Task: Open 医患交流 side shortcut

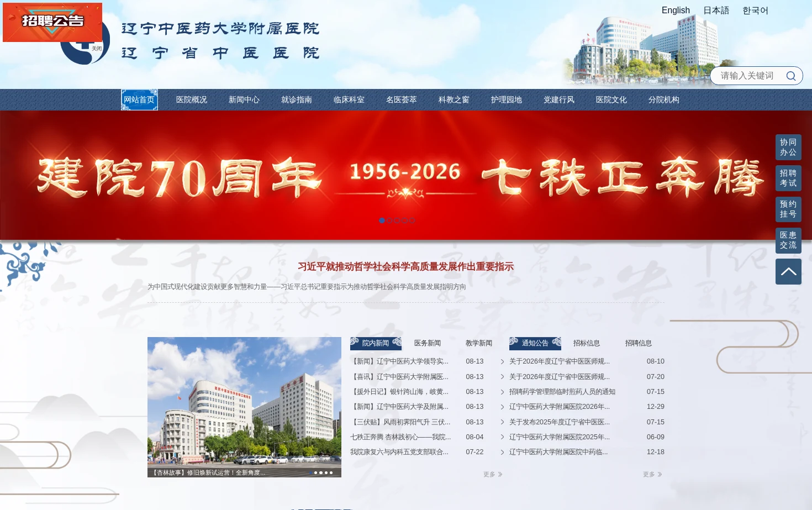Action: tap(788, 240)
